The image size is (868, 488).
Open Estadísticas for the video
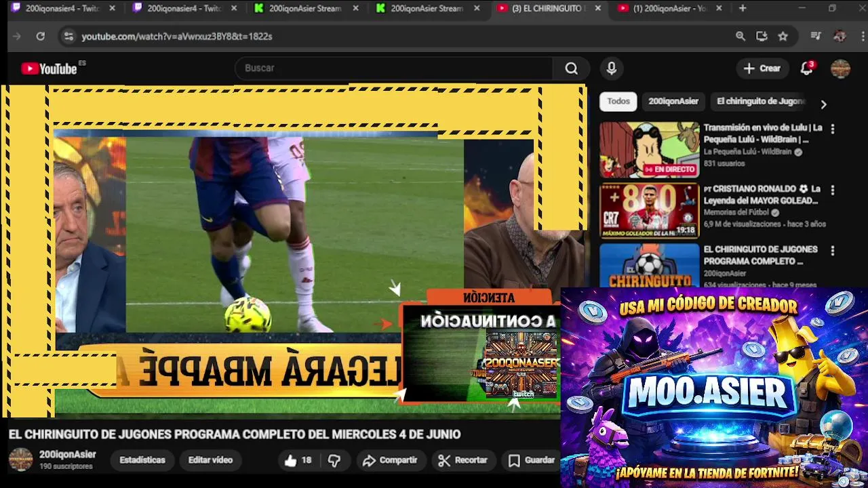[142, 460]
